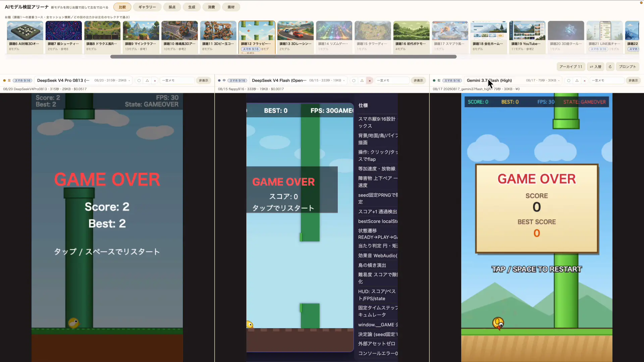Click the left panel スマホ 9:16 badge

point(22,80)
